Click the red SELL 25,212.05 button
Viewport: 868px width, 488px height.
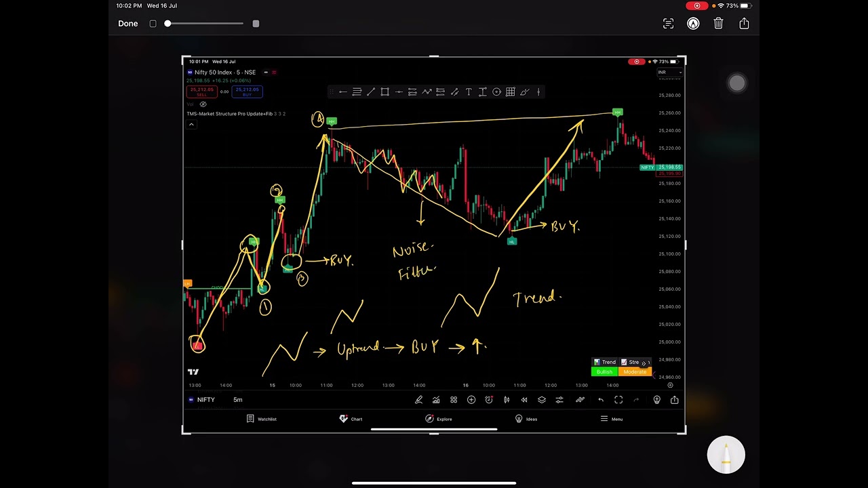pos(201,91)
